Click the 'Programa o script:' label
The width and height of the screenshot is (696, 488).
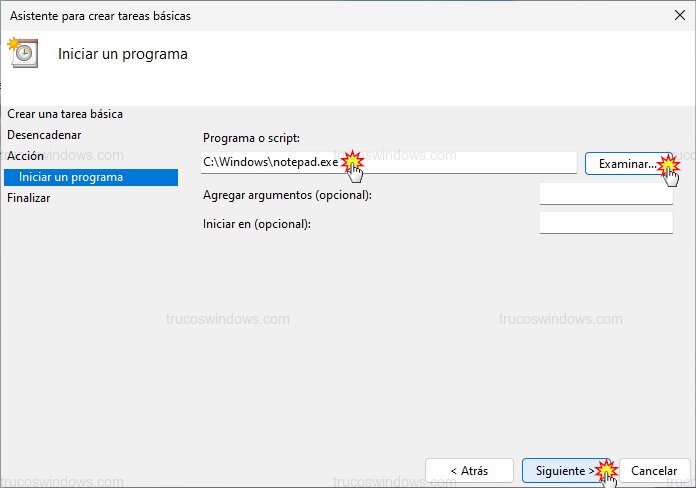point(251,138)
